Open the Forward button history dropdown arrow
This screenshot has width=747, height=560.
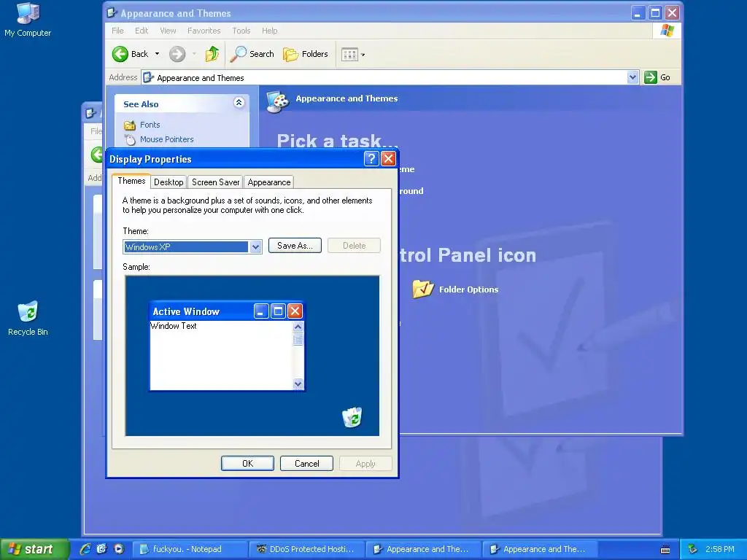coord(194,54)
